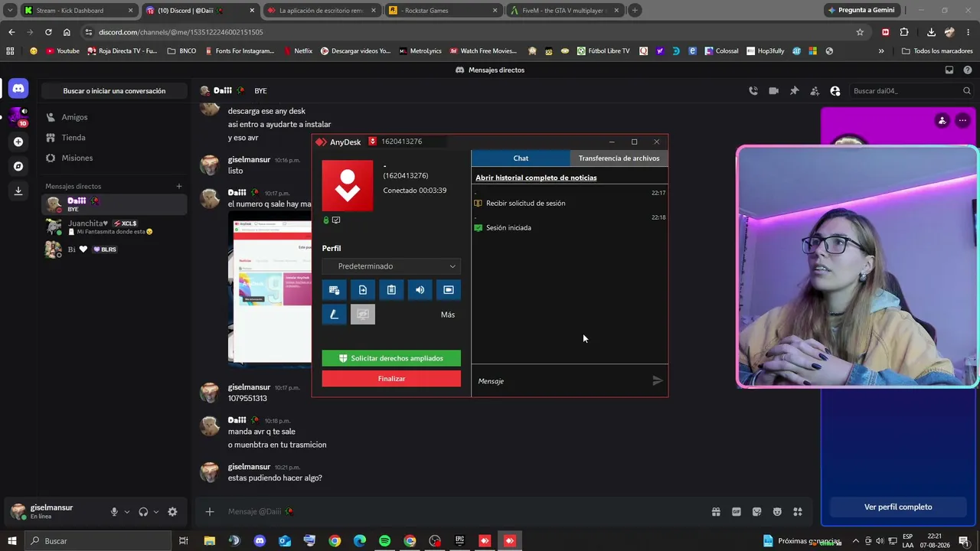The image size is (980, 551).
Task: Open Epic Games from the taskbar
Action: (x=459, y=541)
